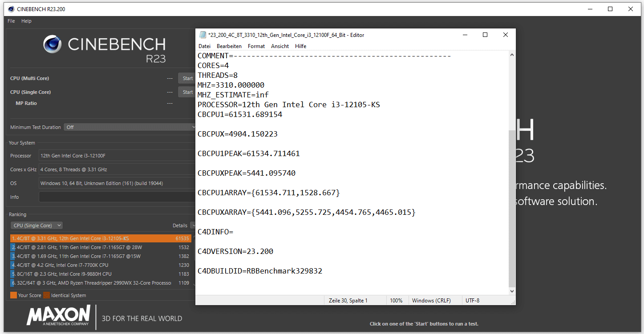Select ranking entry i7-1165G7 @ 28W
The width and height of the screenshot is (644, 334).
(101, 247)
